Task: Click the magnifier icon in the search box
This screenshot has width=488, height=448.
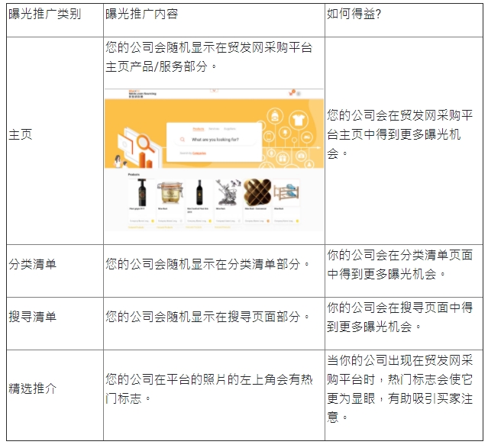Action: [x=183, y=140]
